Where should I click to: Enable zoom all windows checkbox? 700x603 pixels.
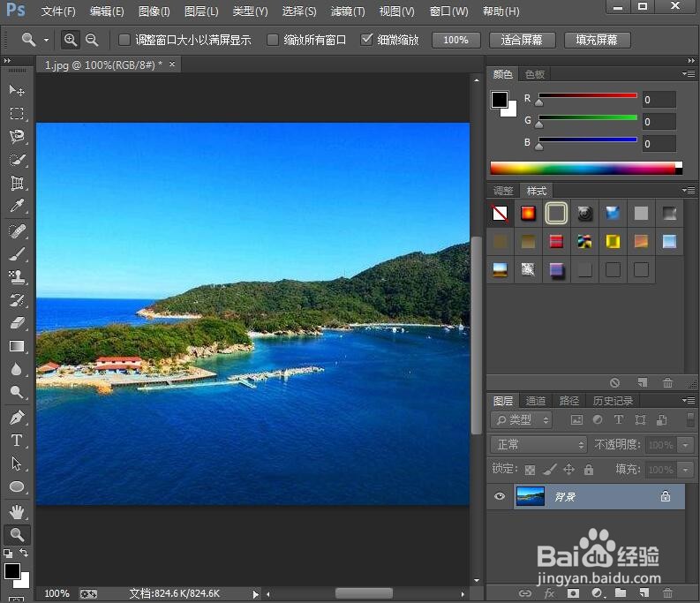[x=273, y=40]
